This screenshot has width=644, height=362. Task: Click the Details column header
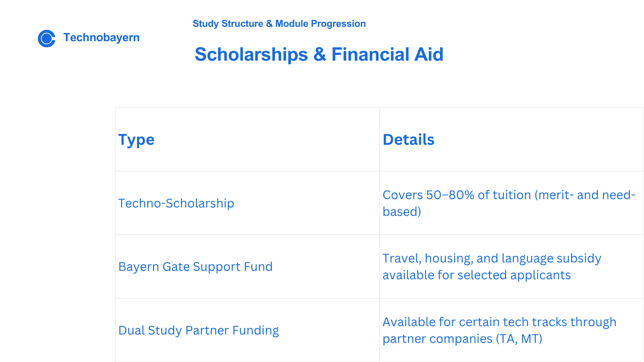(x=408, y=139)
